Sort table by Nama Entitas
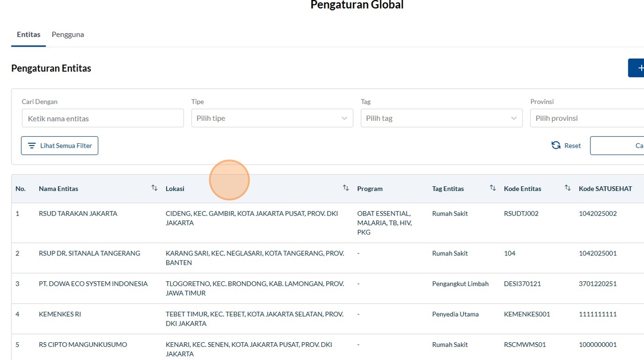 coord(154,188)
